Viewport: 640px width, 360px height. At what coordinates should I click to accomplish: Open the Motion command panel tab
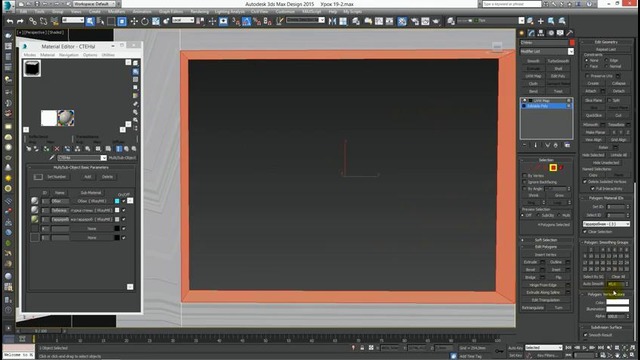tap(551, 33)
